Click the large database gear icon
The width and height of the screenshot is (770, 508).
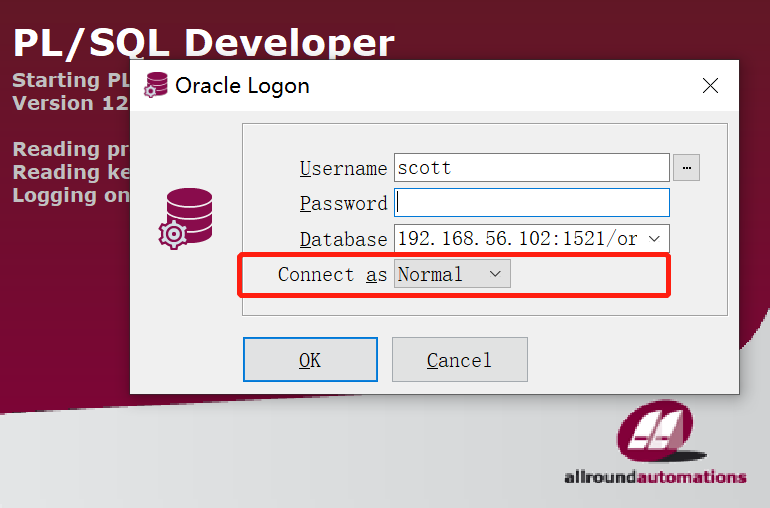pyautogui.click(x=186, y=219)
